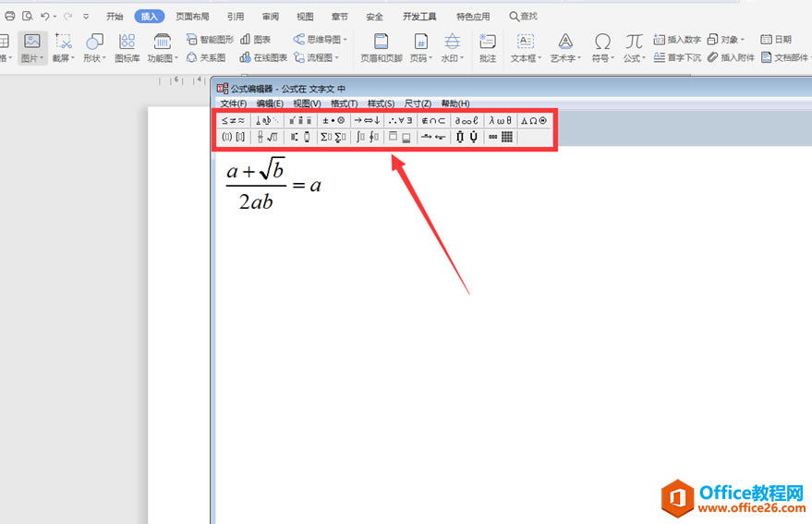Screen dimensions: 812x524
Task: Open products and set theory templates palette
Action: pyautogui.click(x=467, y=137)
